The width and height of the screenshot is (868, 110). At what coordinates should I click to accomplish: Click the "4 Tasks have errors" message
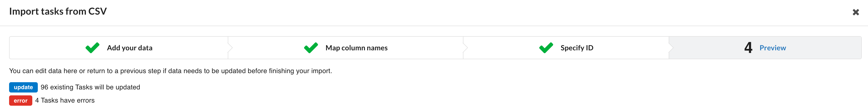coord(65,101)
